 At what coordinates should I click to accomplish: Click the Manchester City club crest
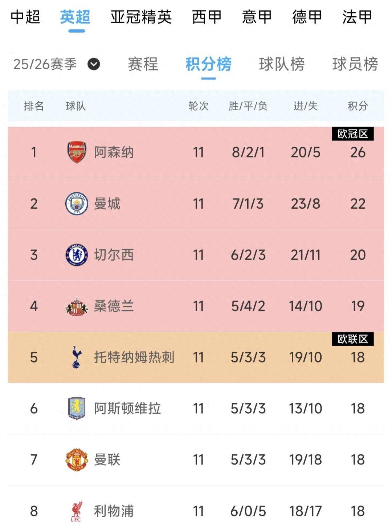[77, 204]
